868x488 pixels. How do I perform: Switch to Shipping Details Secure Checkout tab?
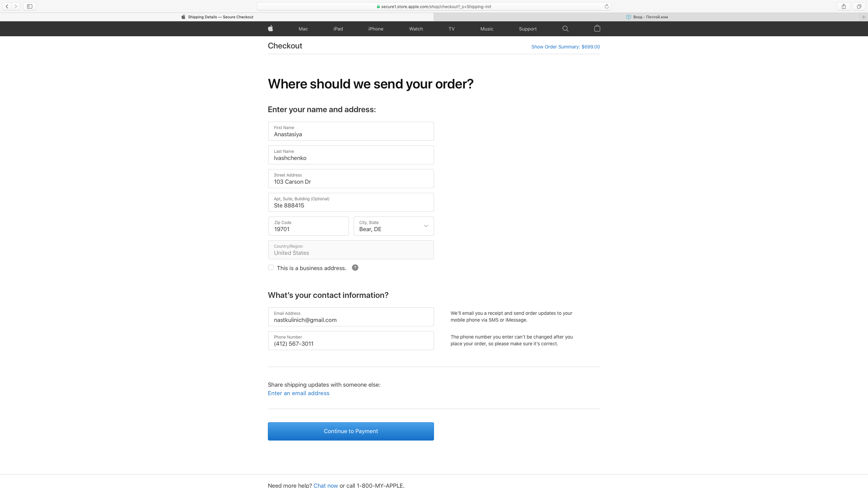(x=217, y=17)
